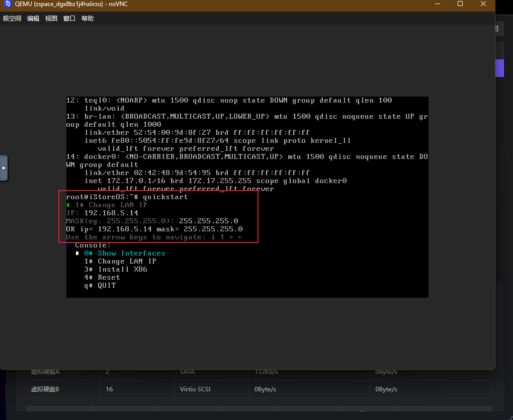Viewport: 513px width, 420px height.
Task: Select the 虚拟硬盘B row name
Action: click(x=45, y=389)
